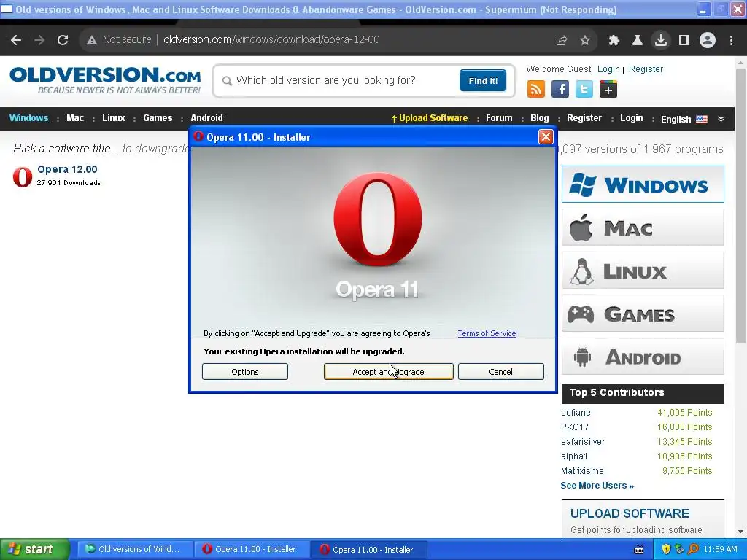747x560 pixels.
Task: Switch to Old versions browser taskbar item
Action: [x=134, y=549]
